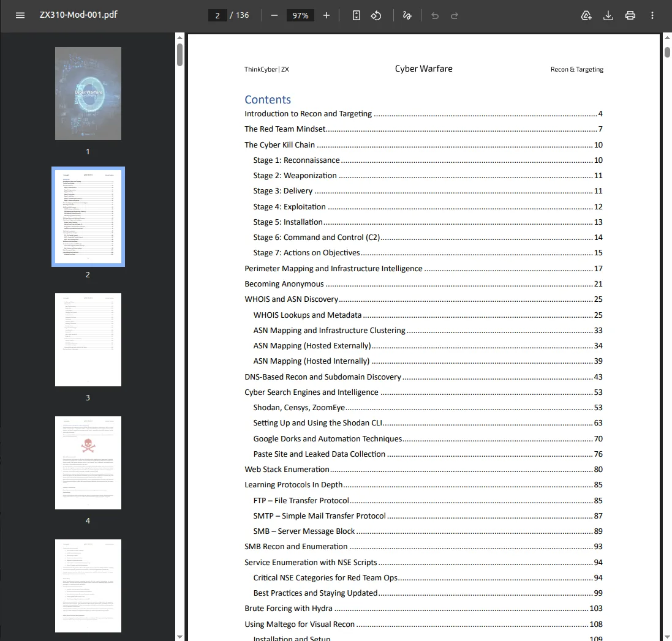Open DNS-Based Recon and Subdomain Discovery
The height and width of the screenshot is (641, 672).
[423, 377]
